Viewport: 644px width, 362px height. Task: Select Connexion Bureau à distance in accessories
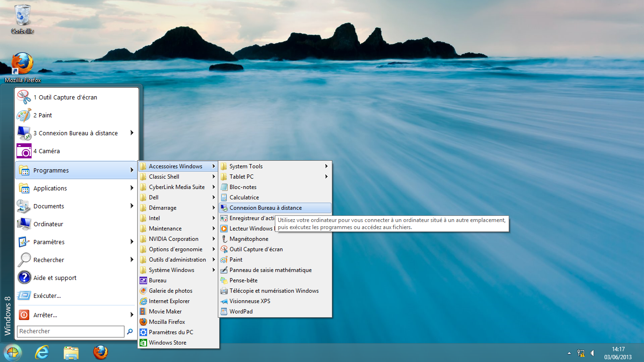coord(265,208)
